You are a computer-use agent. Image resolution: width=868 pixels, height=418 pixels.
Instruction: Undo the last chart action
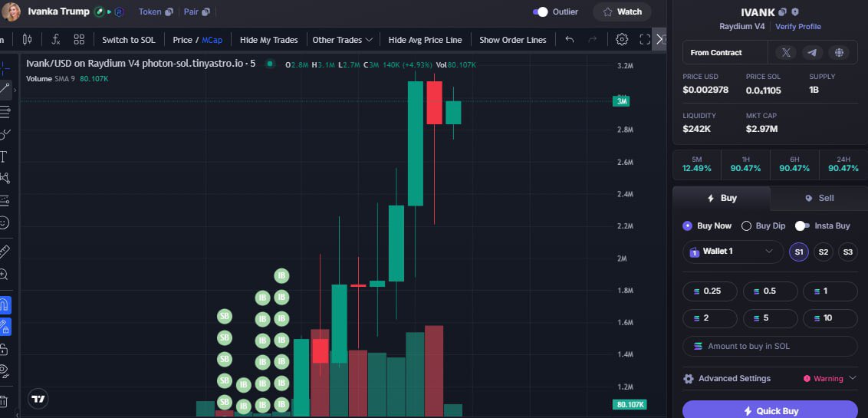[x=569, y=39]
